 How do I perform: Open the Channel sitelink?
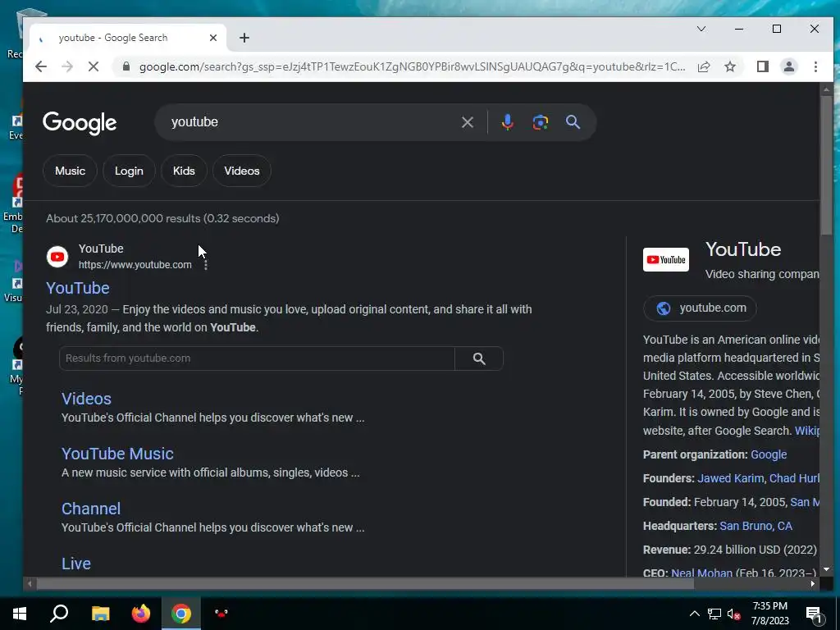click(91, 509)
